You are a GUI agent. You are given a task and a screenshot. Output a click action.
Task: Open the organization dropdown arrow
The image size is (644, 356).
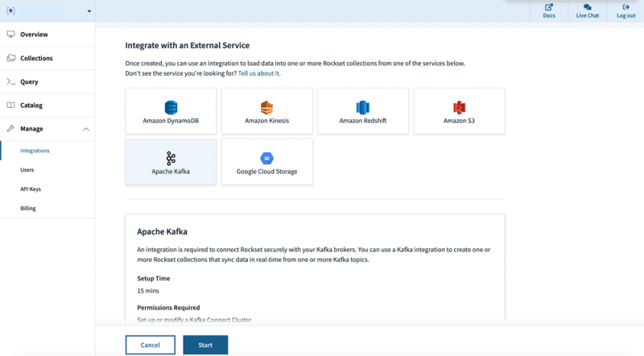89,11
